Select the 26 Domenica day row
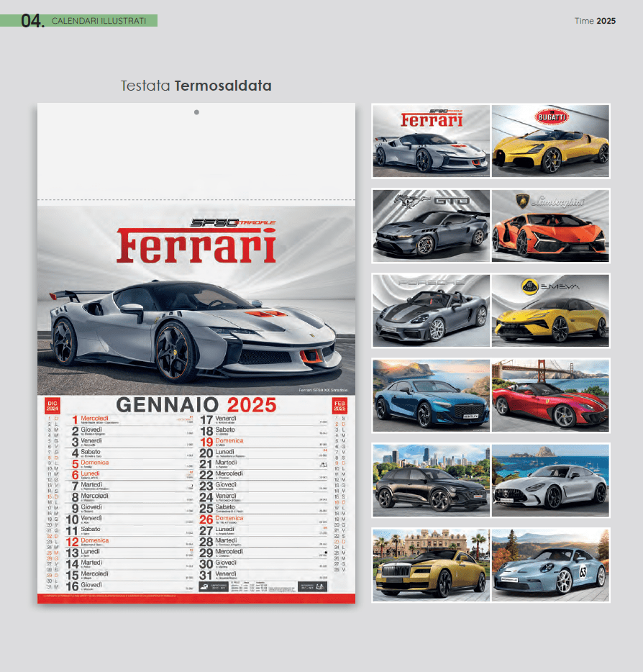 pyautogui.click(x=263, y=519)
